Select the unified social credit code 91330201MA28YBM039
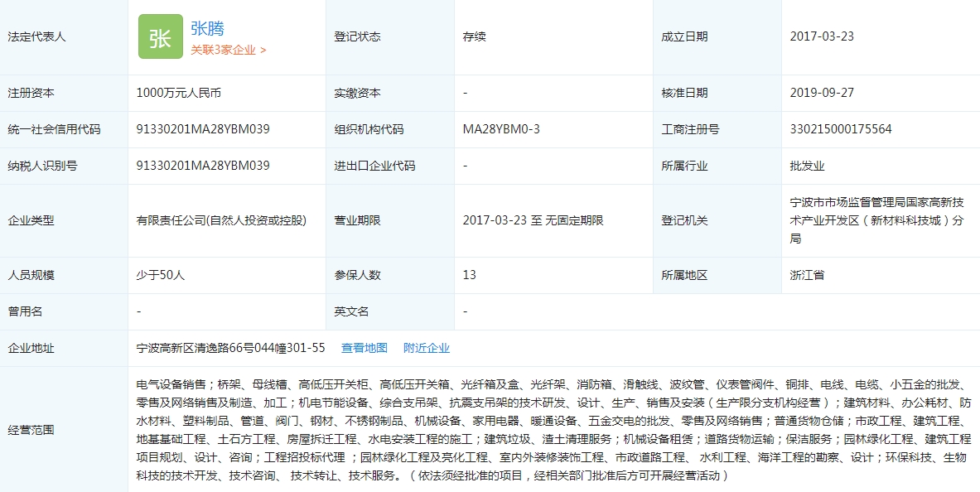The height and width of the screenshot is (492, 980). [203, 129]
